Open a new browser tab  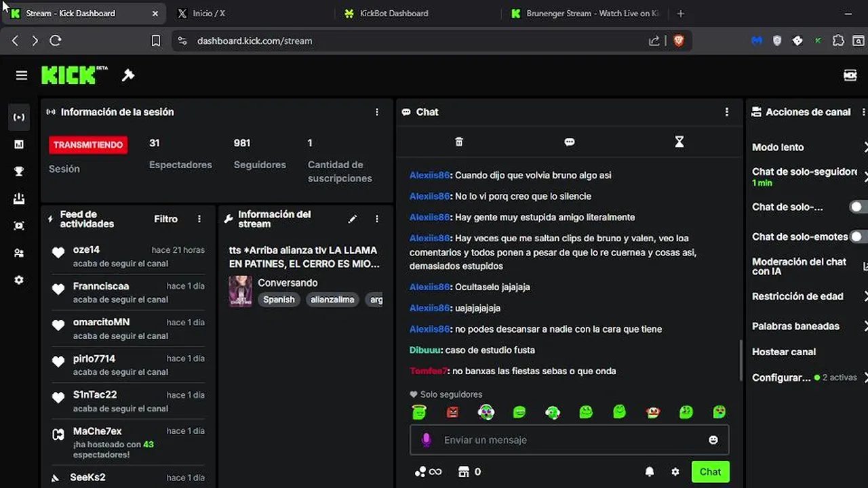(x=681, y=14)
